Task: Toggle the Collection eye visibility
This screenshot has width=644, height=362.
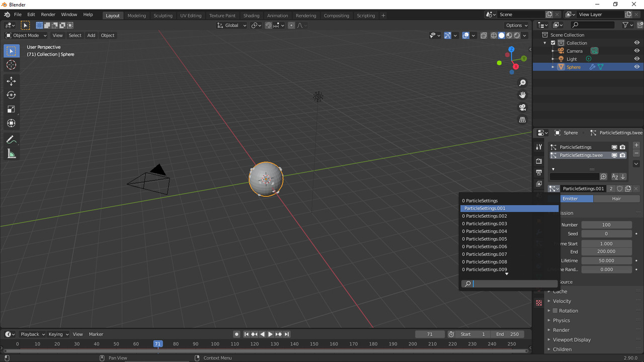Action: (x=636, y=43)
